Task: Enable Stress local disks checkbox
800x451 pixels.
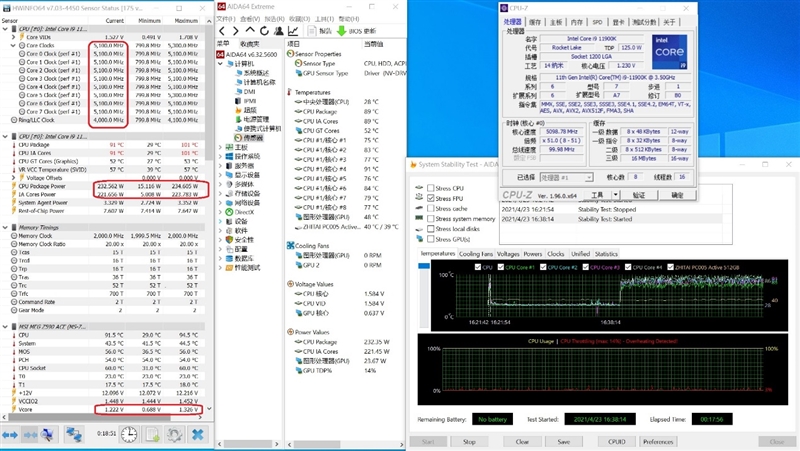Action: click(431, 229)
